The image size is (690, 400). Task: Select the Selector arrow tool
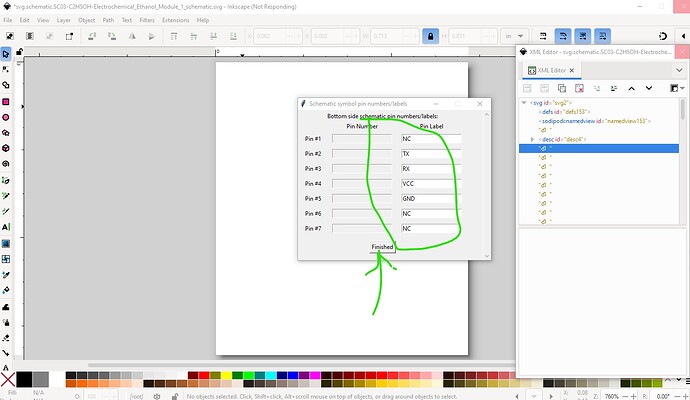click(7, 53)
